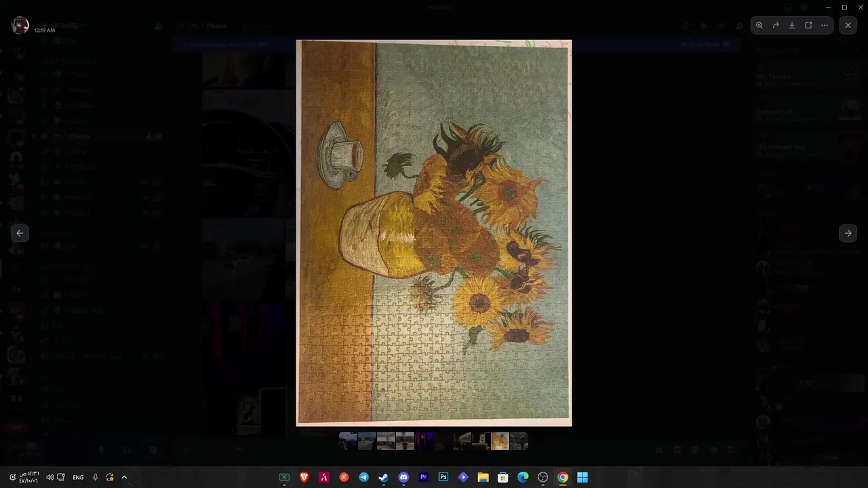The width and height of the screenshot is (868, 488).
Task: Click the sync update tray icon
Action: (x=110, y=477)
